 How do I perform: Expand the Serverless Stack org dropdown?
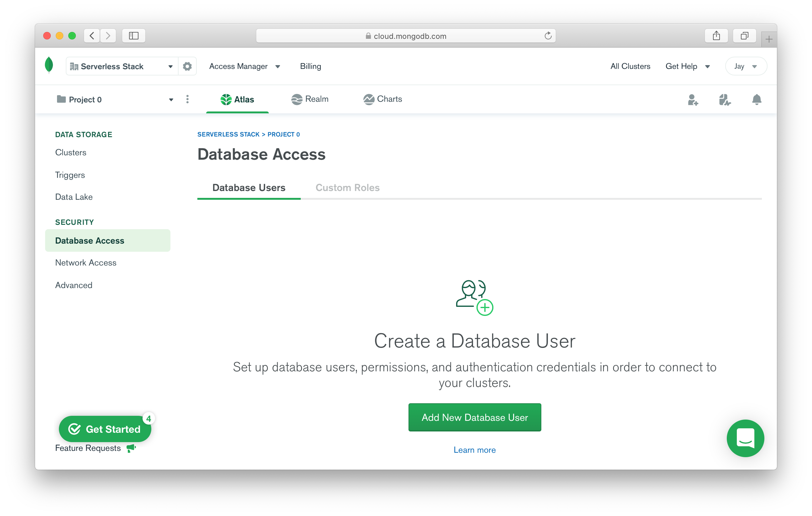click(171, 66)
